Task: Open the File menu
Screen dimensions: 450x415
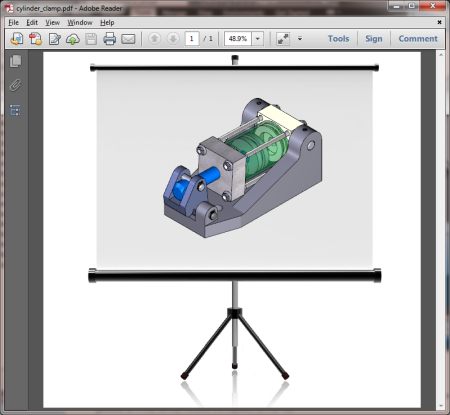Action: (x=13, y=22)
